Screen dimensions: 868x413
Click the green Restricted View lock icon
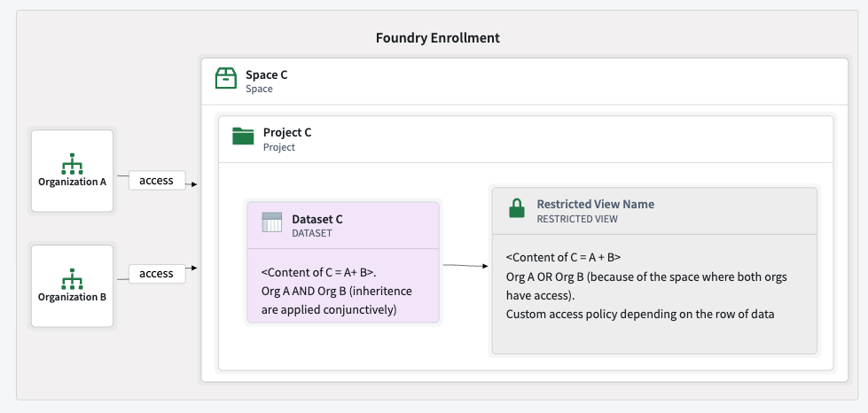click(516, 209)
